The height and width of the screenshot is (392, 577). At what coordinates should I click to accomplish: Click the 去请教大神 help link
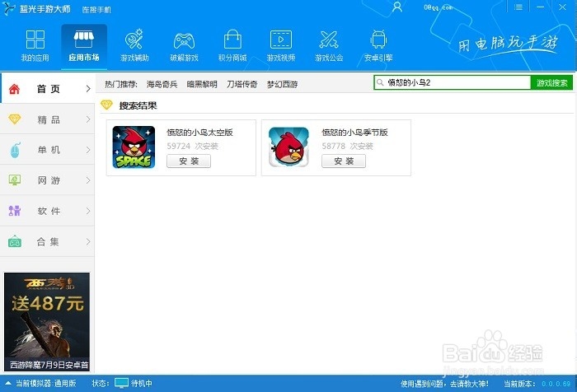tap(469, 384)
